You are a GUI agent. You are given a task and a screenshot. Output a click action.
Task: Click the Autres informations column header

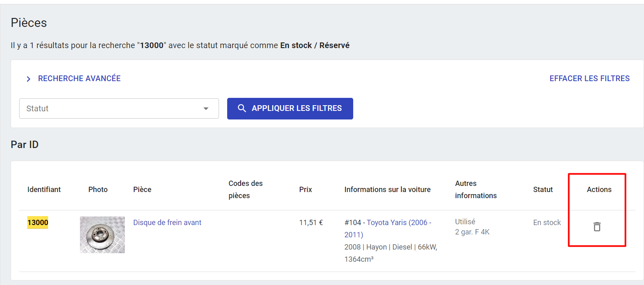click(x=476, y=190)
